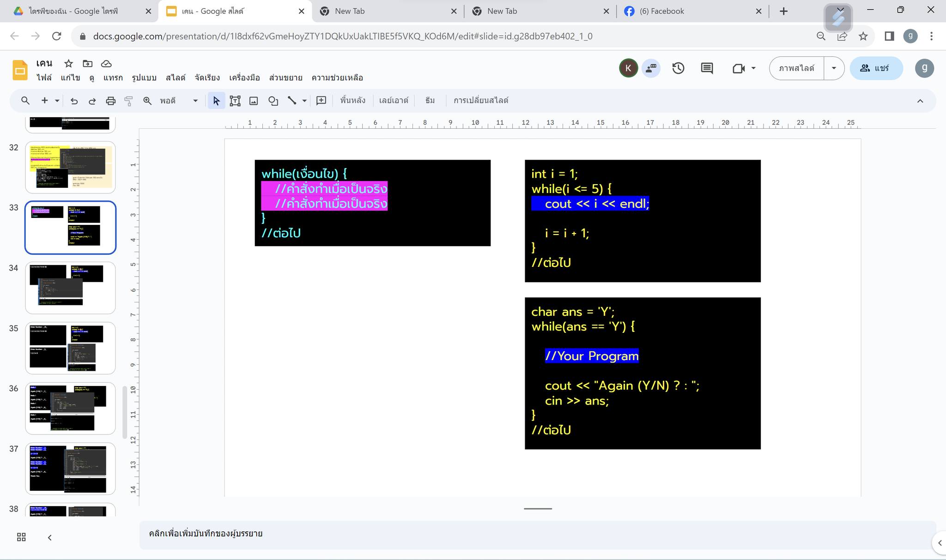Open Google account avatar in Slides
The width and height of the screenshot is (946, 560).
(x=924, y=68)
